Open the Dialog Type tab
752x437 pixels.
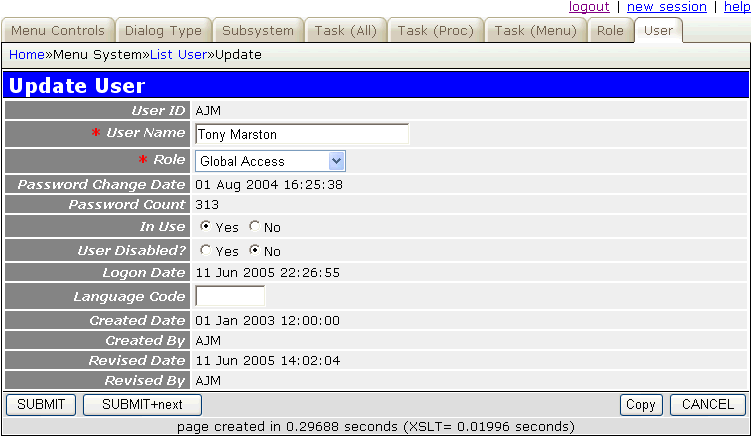[163, 31]
